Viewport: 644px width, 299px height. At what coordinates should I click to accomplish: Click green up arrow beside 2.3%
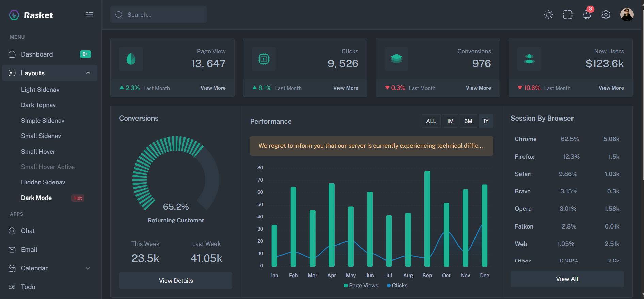pos(122,88)
